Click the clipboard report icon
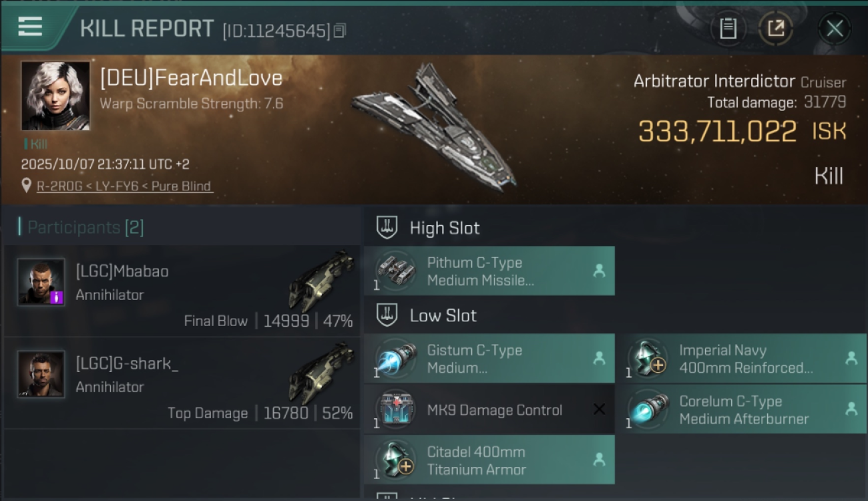 [728, 29]
